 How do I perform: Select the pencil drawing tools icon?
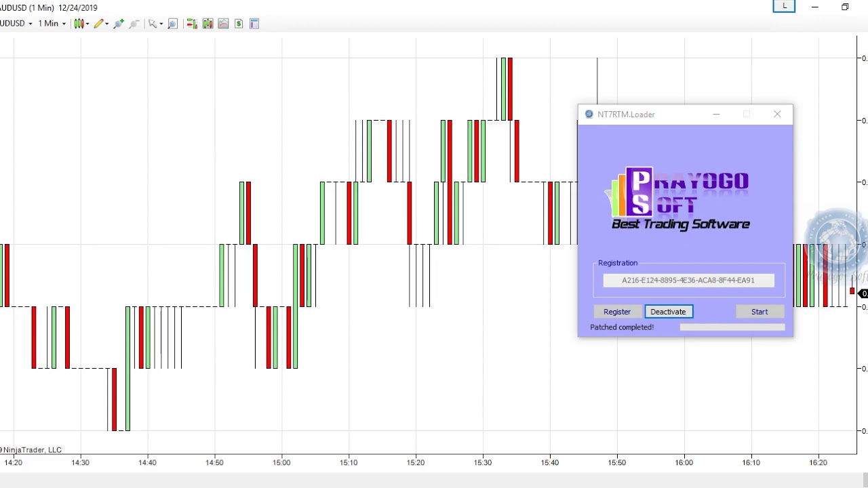(x=99, y=24)
